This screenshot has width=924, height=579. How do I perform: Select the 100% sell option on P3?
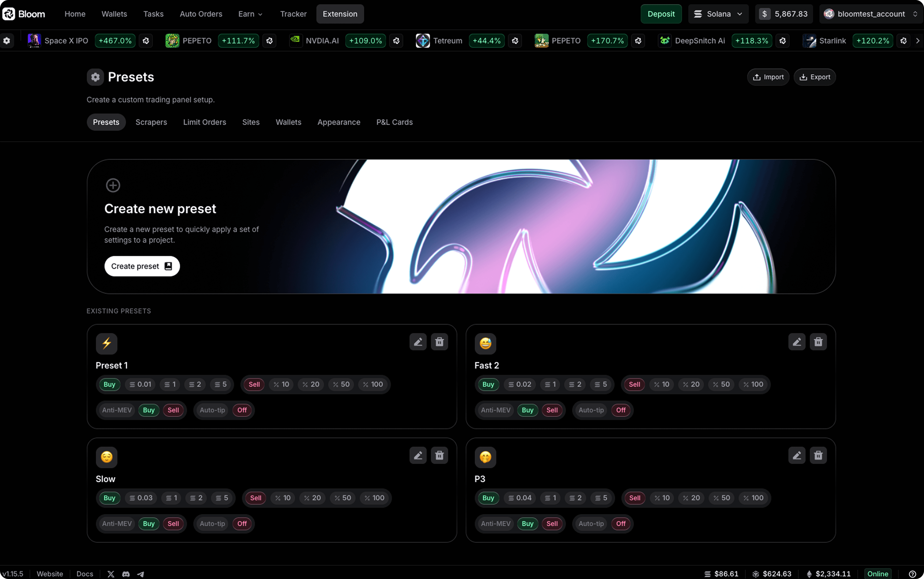coord(753,498)
